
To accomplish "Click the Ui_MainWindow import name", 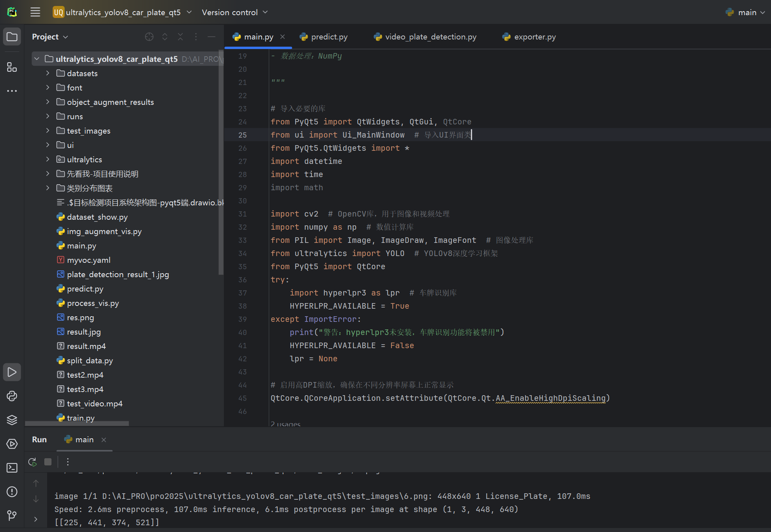I will [374, 135].
